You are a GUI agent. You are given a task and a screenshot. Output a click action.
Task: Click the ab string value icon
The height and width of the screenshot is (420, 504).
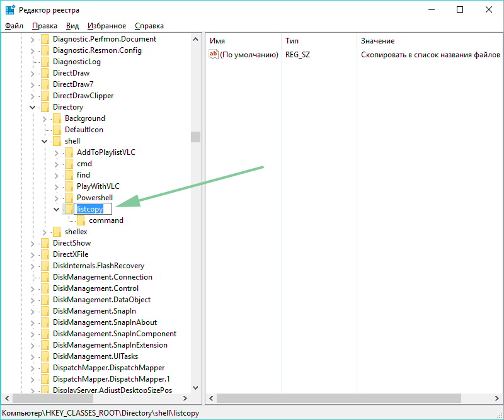pyautogui.click(x=214, y=54)
